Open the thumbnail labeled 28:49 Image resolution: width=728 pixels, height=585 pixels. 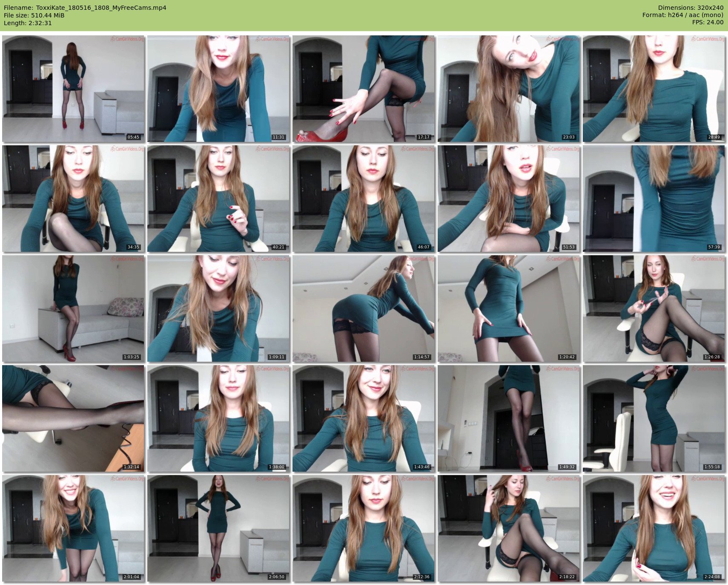(654, 89)
